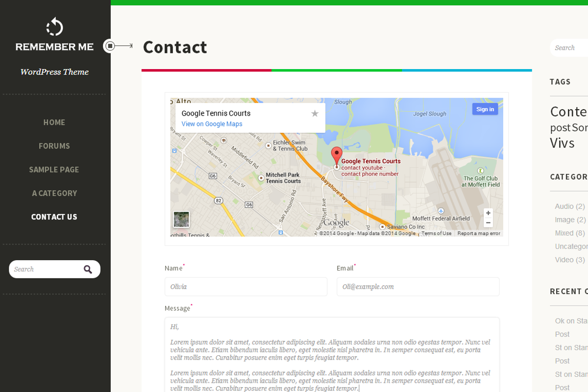The image size is (588, 392).
Task: Click The Golf Club at Moffett Field label
Action: click(481, 182)
